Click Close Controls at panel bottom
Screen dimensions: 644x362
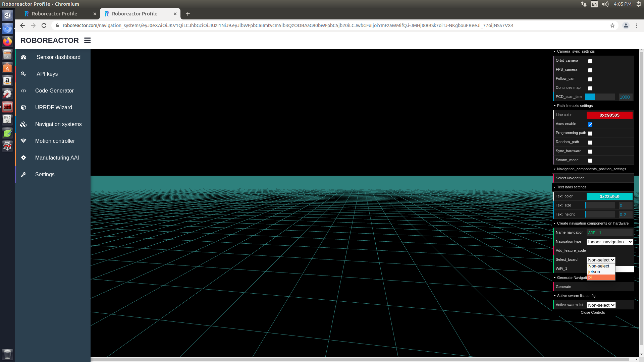click(593, 312)
